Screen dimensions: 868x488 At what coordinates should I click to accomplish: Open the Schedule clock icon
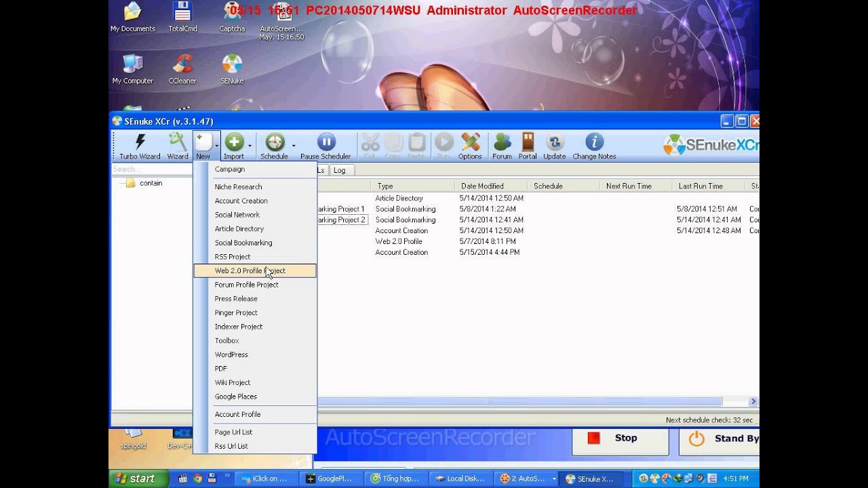coord(274,146)
